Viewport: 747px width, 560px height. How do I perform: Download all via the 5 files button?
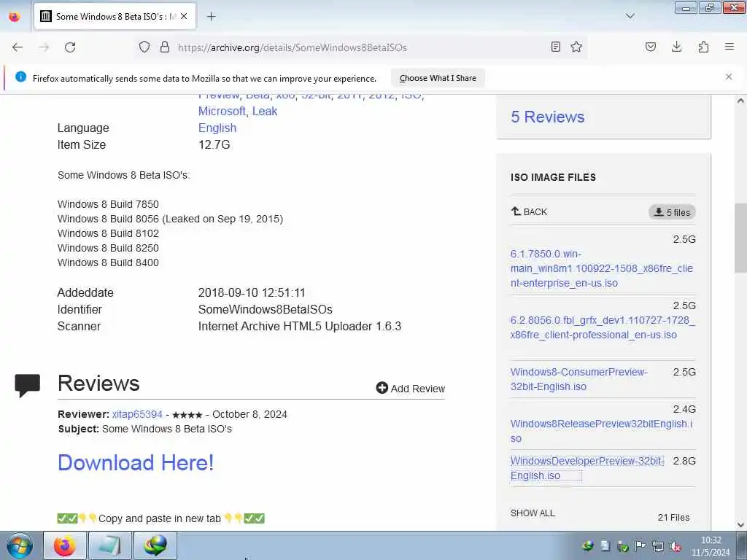[x=672, y=212]
